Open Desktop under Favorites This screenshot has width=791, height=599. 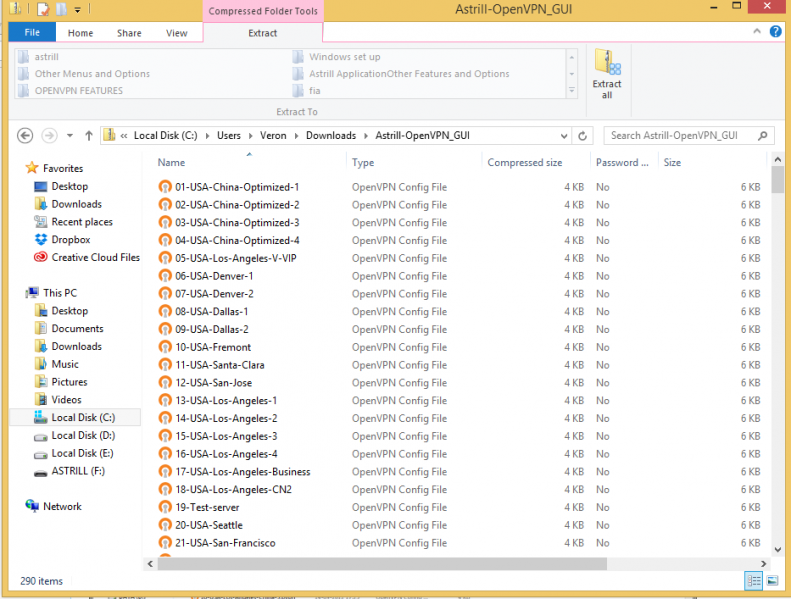[x=61, y=186]
